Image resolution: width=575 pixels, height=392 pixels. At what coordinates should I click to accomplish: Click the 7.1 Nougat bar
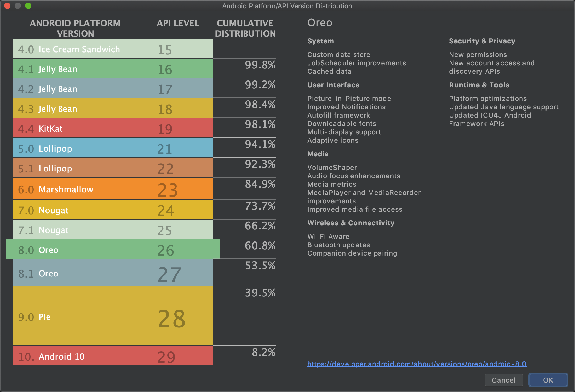tap(112, 230)
